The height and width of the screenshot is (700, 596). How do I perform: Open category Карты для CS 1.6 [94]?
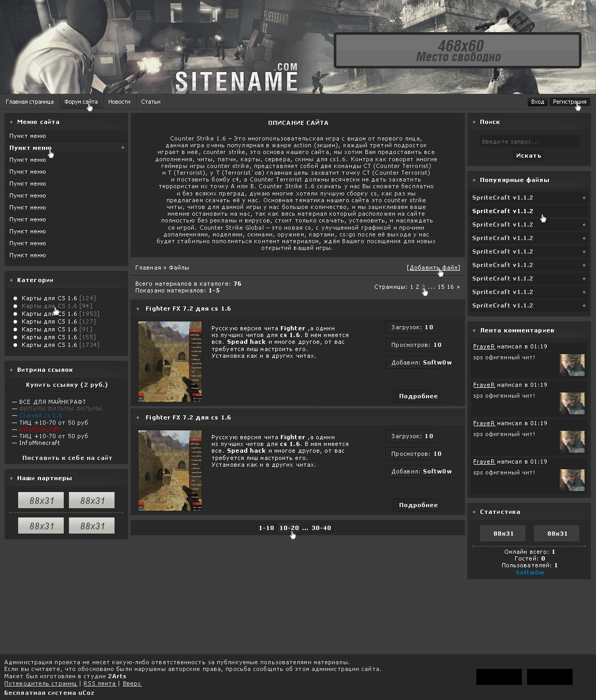coord(56,306)
